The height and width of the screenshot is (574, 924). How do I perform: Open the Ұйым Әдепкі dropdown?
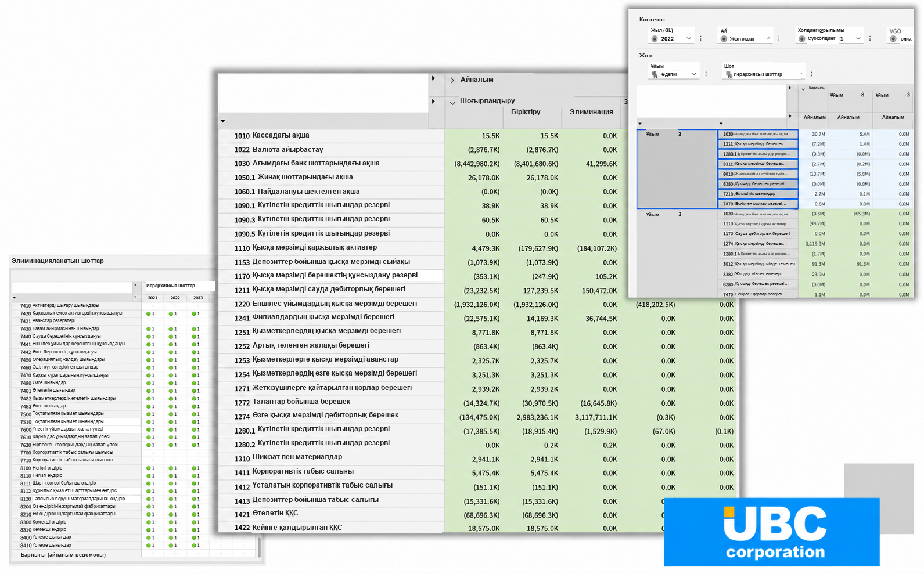(x=693, y=74)
